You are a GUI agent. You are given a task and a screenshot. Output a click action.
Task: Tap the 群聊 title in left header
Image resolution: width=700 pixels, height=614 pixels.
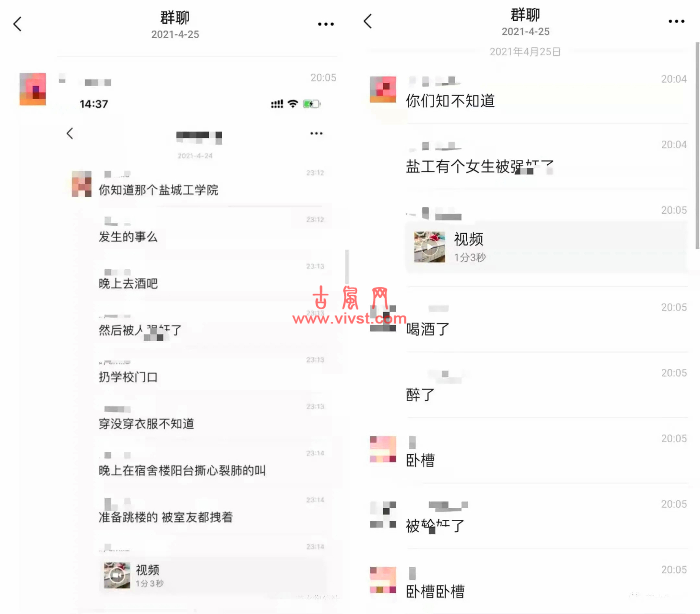175,18
